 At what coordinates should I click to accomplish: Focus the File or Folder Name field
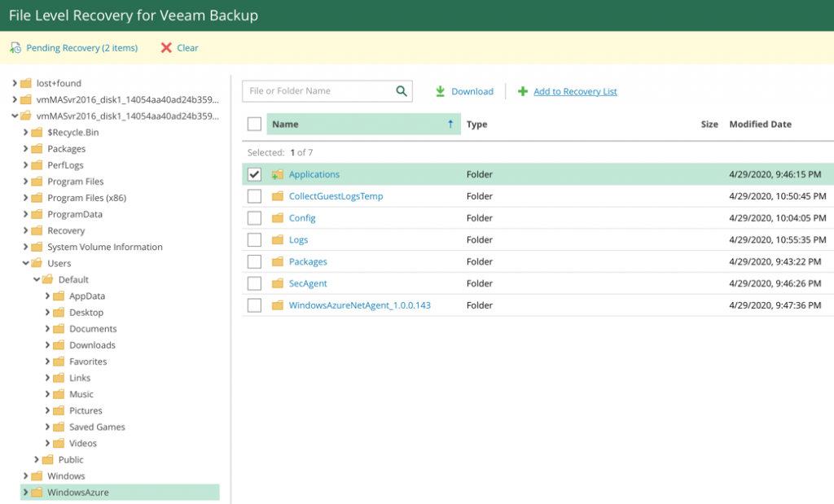point(327,91)
